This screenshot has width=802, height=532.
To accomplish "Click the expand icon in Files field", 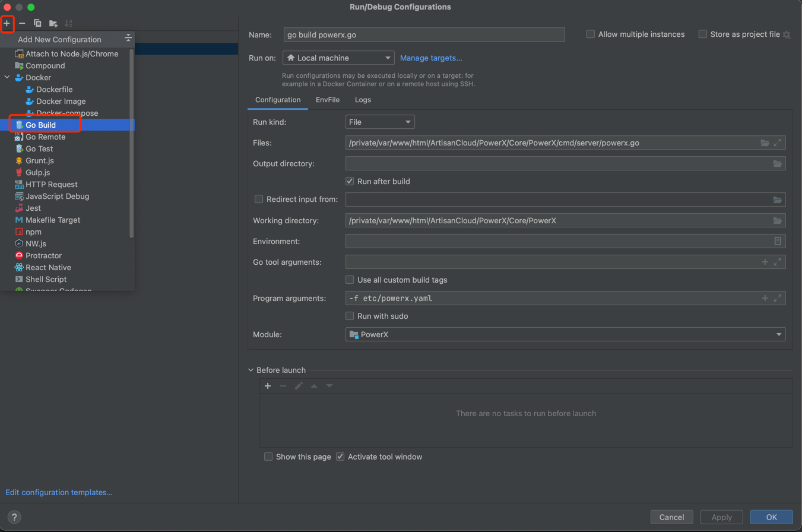I will click(x=778, y=143).
